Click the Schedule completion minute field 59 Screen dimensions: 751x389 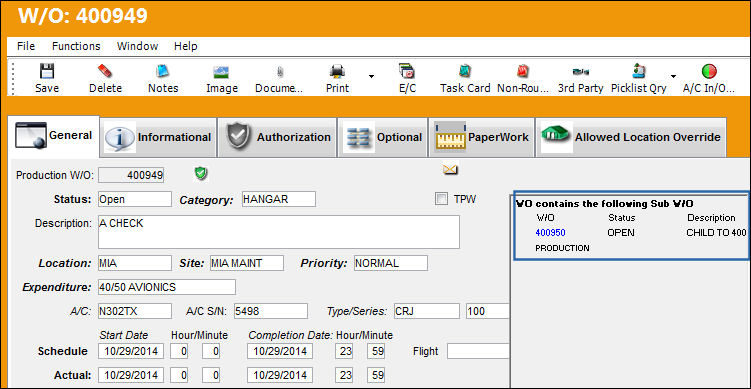[376, 351]
